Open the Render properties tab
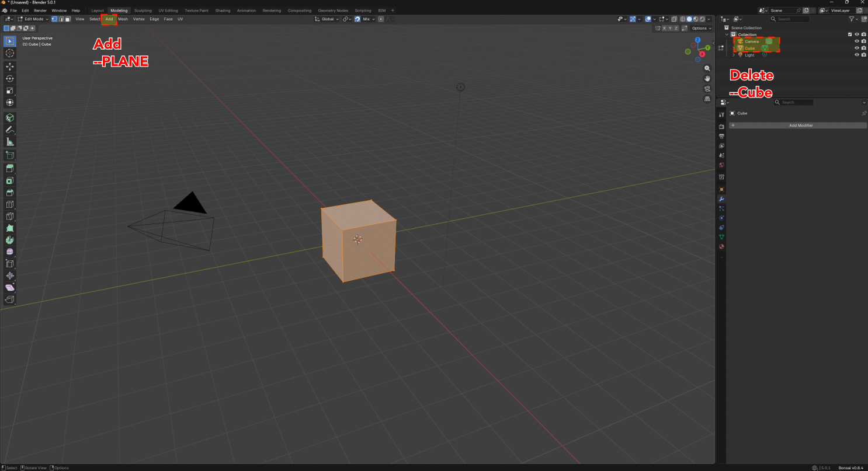This screenshot has width=868, height=471. coord(721,127)
